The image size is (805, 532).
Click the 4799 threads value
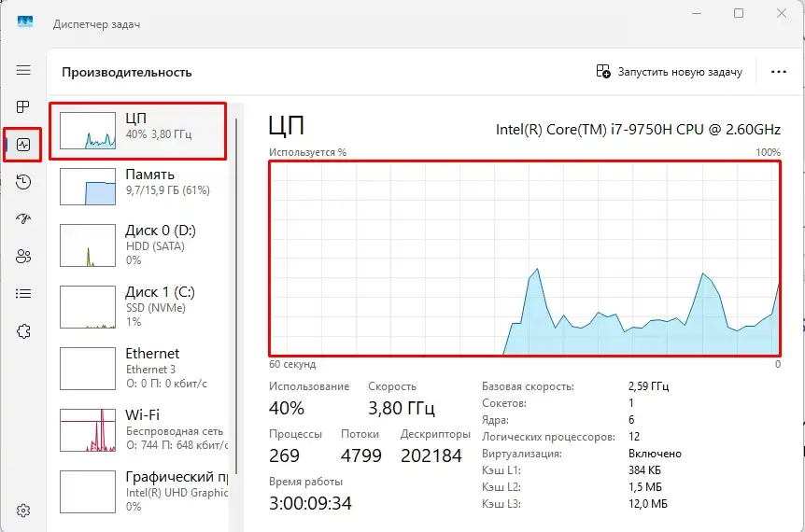(x=360, y=455)
